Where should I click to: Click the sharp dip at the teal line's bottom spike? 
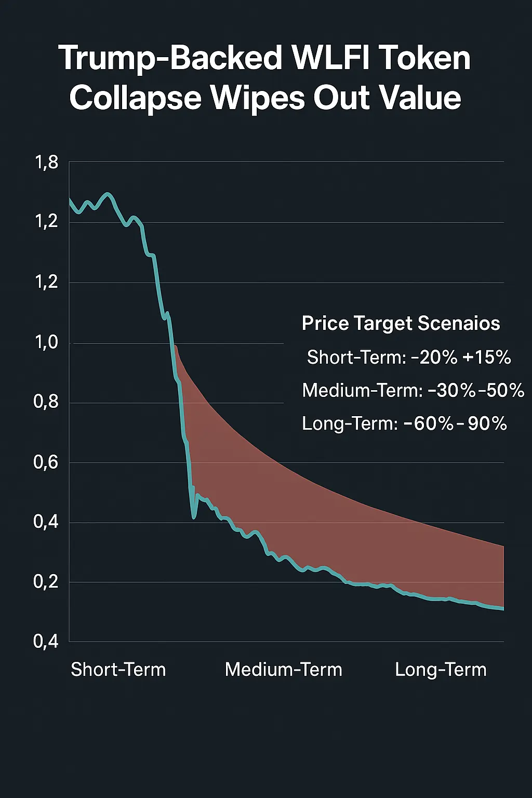194,517
